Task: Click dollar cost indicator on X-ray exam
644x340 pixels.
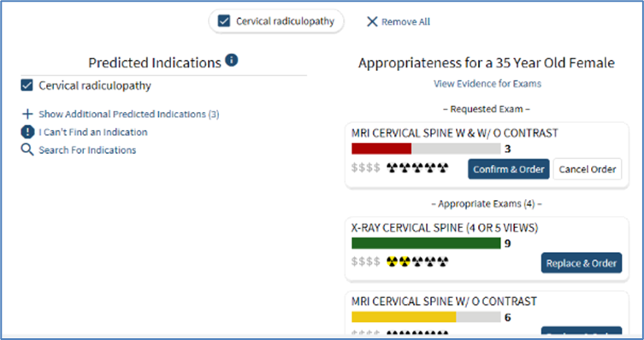Action: pos(366,261)
